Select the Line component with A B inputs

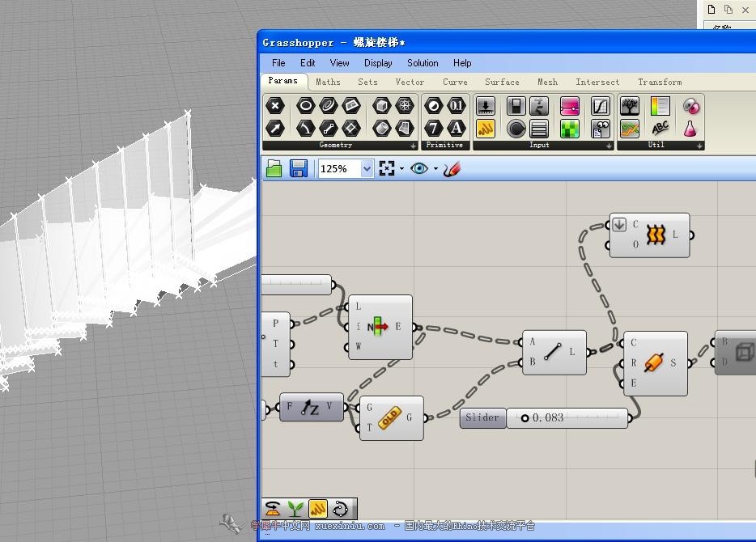click(554, 352)
